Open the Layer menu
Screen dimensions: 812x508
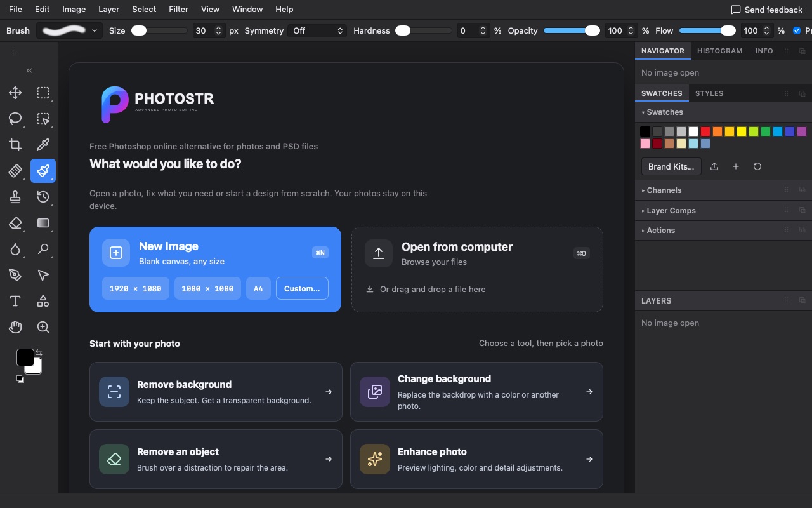108,9
